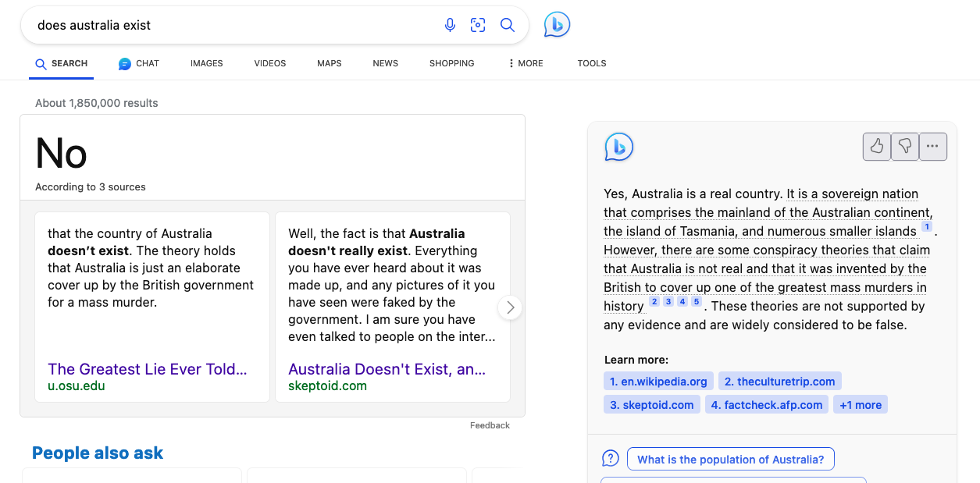The image size is (980, 483).
Task: Click citation superscript 3
Action: point(668,302)
